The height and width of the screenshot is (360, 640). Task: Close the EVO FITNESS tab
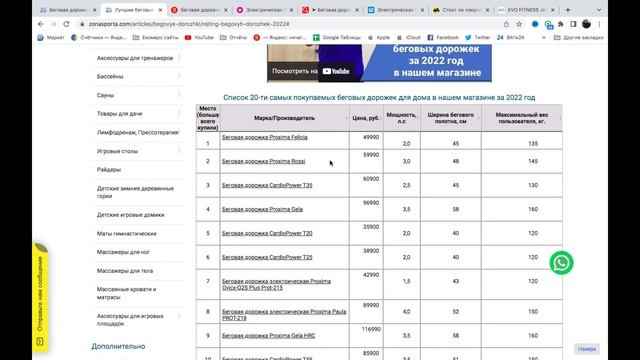553,10
